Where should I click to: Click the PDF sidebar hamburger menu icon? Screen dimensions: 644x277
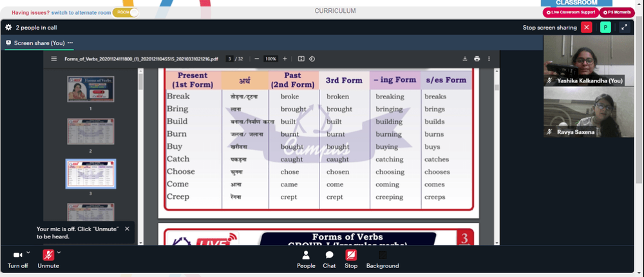coord(54,59)
